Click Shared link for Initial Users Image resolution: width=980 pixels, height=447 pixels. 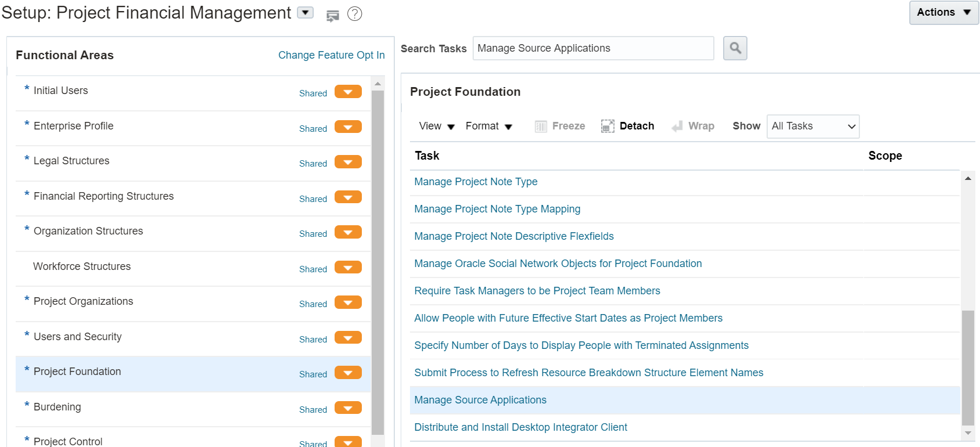tap(313, 93)
